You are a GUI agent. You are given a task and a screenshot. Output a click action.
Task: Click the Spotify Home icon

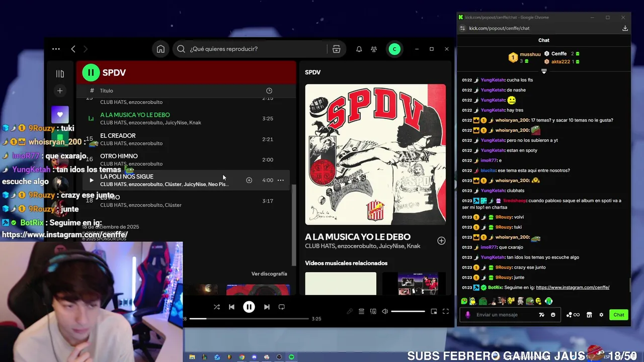[x=160, y=49]
